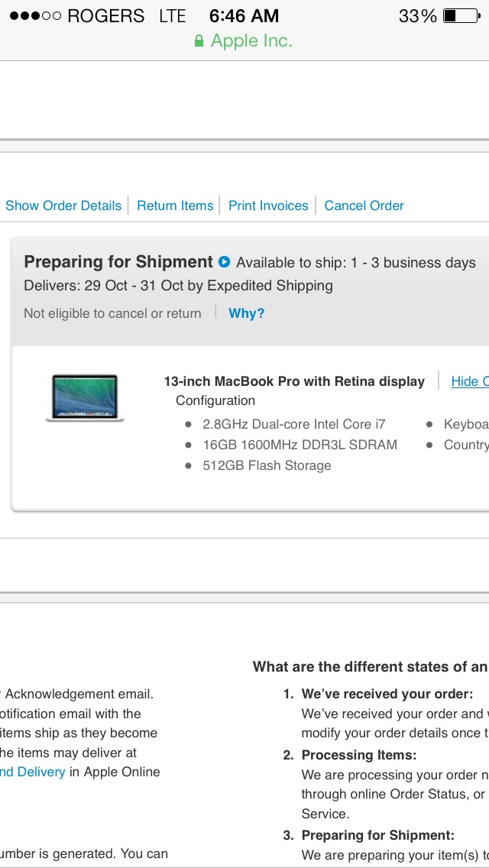Select We've received your order heading

387,694
